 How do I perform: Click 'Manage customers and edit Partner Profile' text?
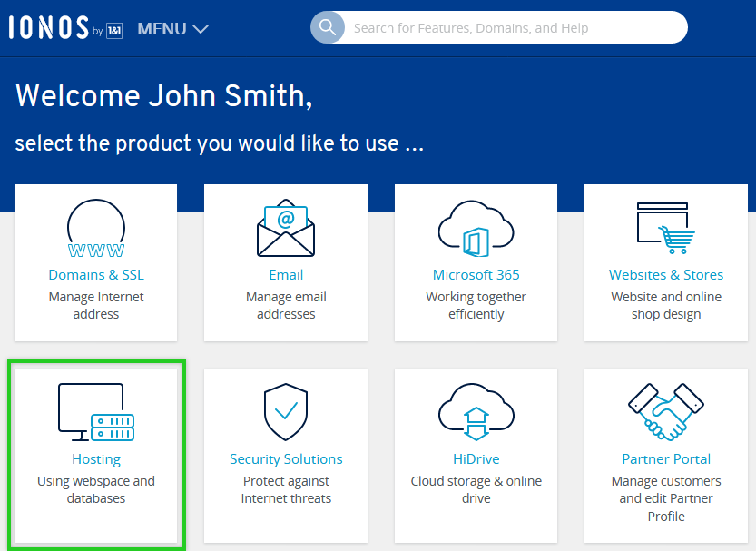[x=666, y=498]
